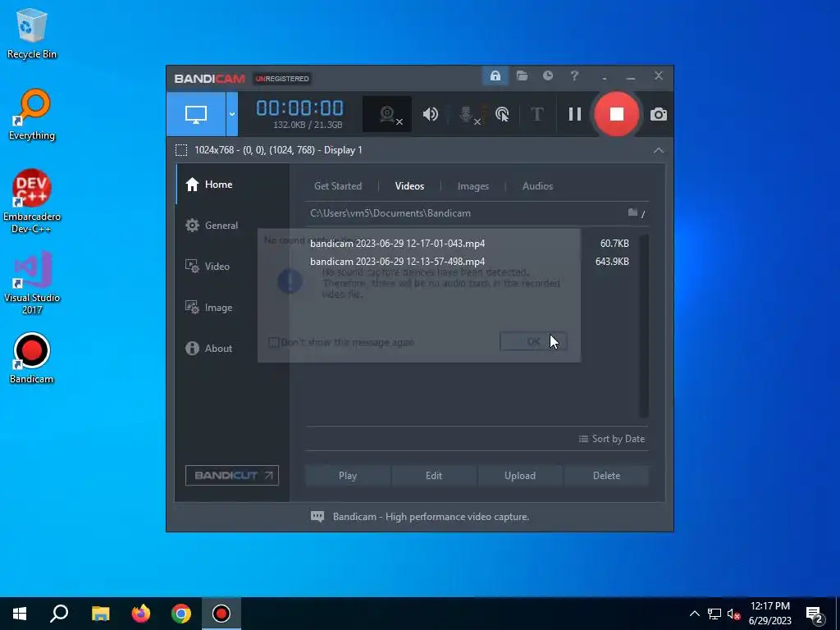Take a screenshot with the camera icon
Image resolution: width=840 pixels, height=630 pixels.
(659, 115)
